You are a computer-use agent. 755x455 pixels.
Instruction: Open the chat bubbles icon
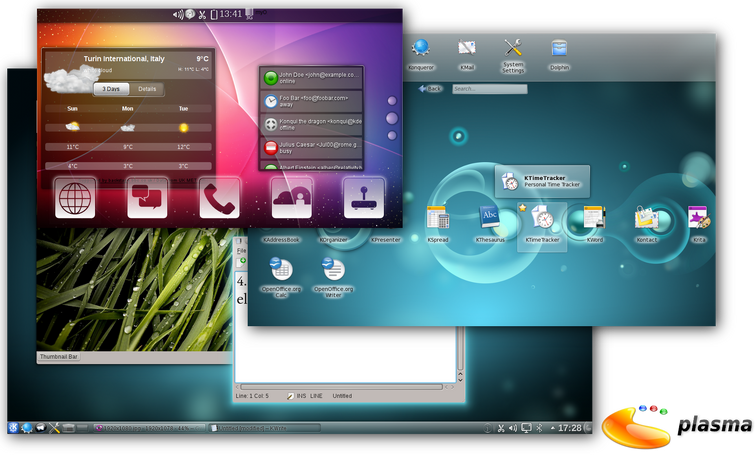pyautogui.click(x=147, y=198)
